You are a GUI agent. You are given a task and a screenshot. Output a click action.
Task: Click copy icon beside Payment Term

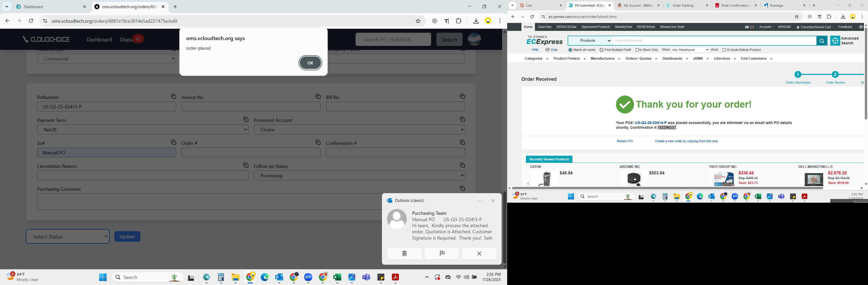tap(246, 120)
